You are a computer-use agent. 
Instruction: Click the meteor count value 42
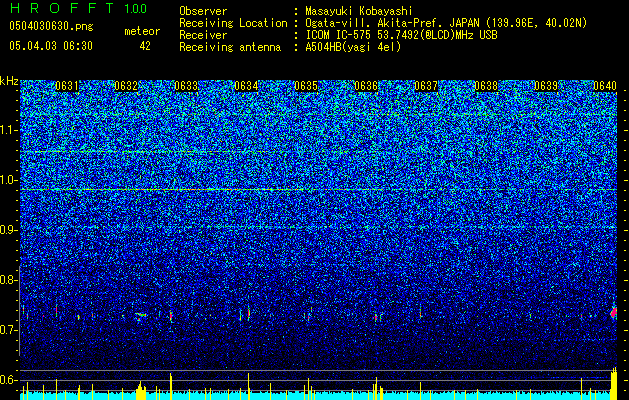(145, 46)
